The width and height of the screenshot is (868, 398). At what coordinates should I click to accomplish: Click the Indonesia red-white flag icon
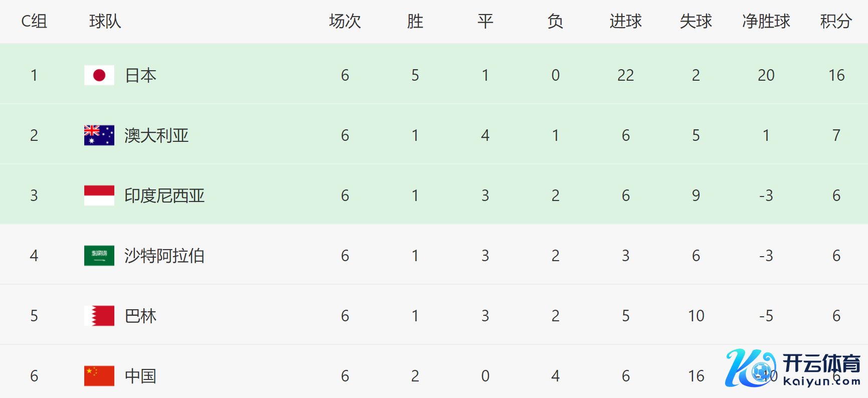(99, 195)
